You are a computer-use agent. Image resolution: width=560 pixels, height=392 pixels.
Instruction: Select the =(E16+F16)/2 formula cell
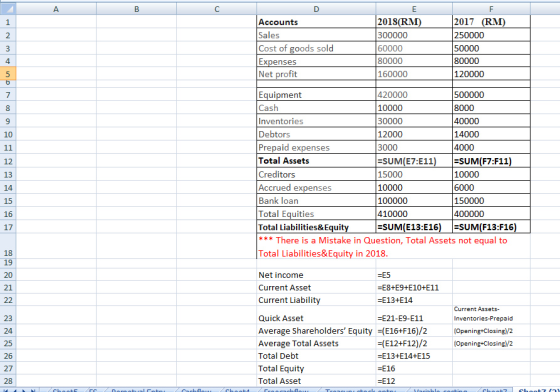tap(414, 331)
